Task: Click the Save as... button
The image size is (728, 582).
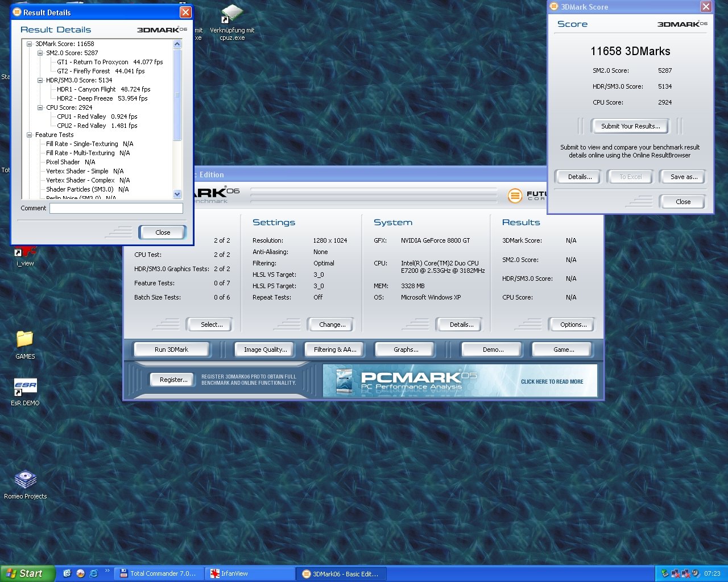Action: click(684, 177)
